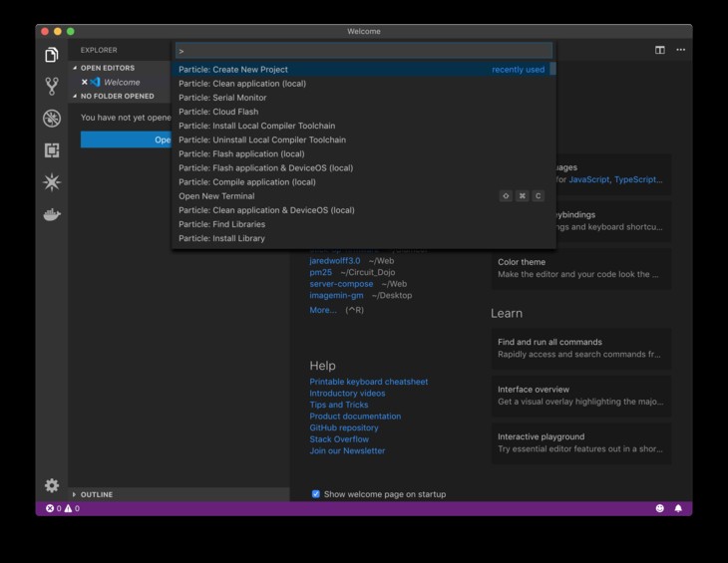Open the Source Control view
The height and width of the screenshot is (563, 728).
52,87
